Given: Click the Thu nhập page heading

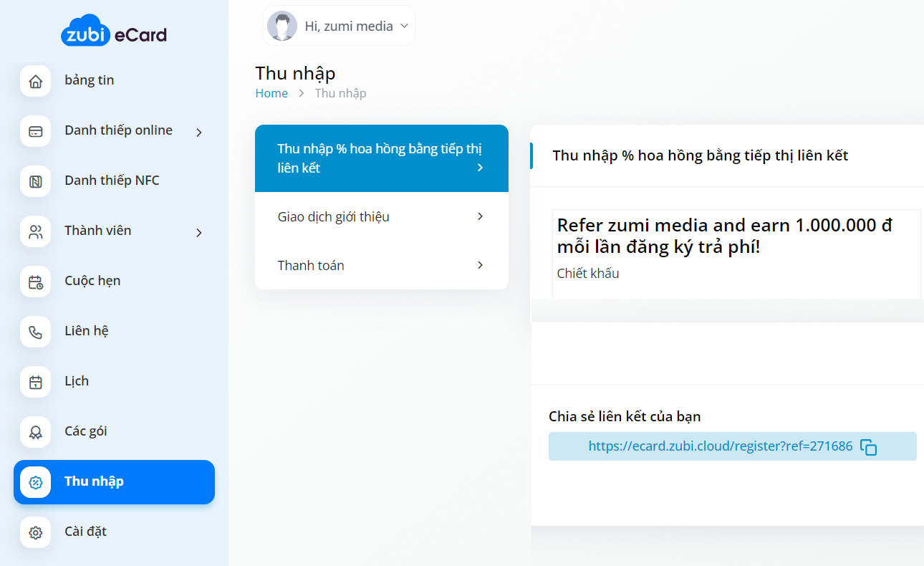Looking at the screenshot, I should pos(295,73).
